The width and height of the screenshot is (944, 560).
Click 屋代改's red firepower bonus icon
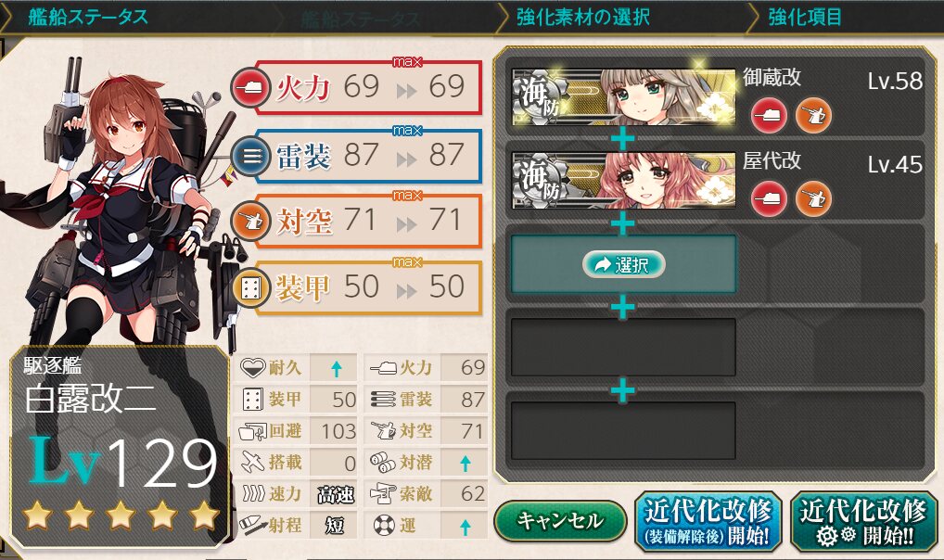click(769, 198)
